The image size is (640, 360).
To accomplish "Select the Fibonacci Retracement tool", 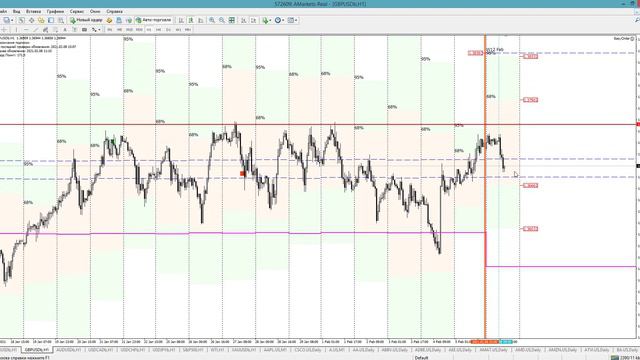I will (55, 29).
